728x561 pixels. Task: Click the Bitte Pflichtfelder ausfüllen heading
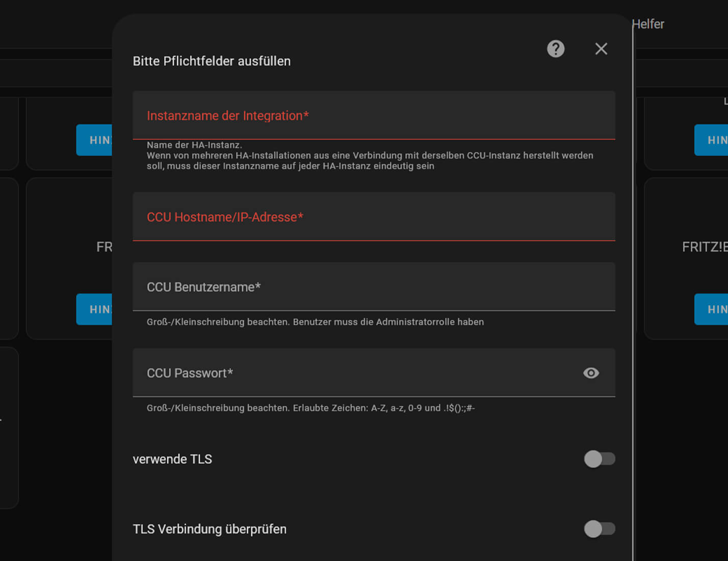(x=212, y=61)
